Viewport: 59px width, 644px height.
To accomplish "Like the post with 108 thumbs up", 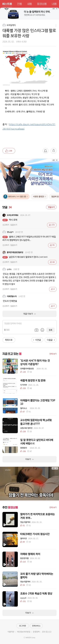I will coord(9,151).
